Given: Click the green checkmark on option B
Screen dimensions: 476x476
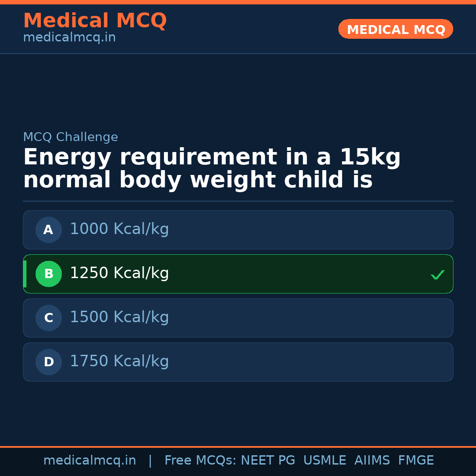Looking at the screenshot, I should pyautogui.click(x=437, y=275).
